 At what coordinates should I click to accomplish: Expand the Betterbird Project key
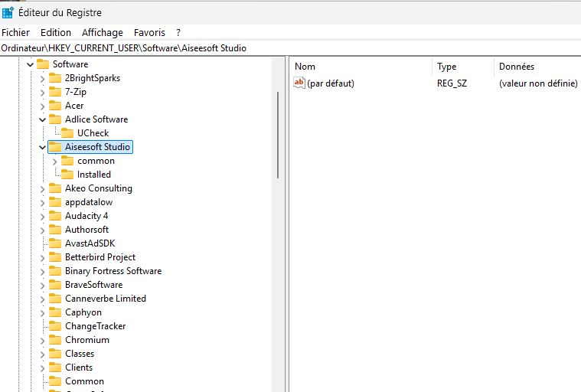tap(42, 258)
